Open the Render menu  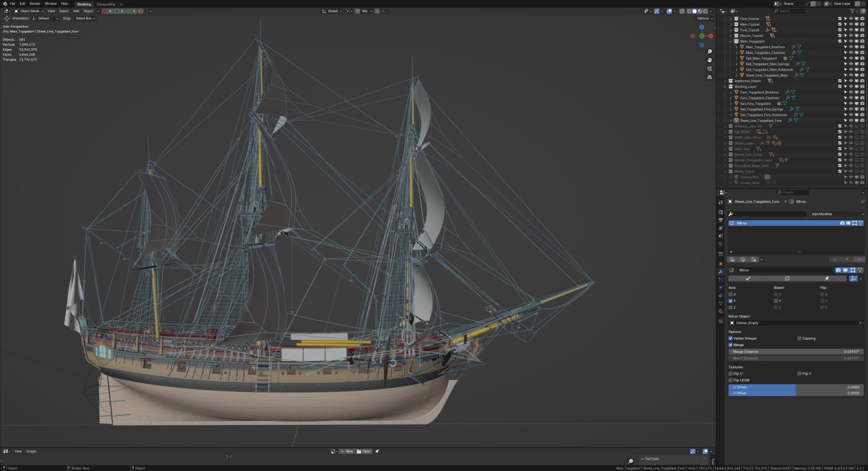[x=35, y=4]
